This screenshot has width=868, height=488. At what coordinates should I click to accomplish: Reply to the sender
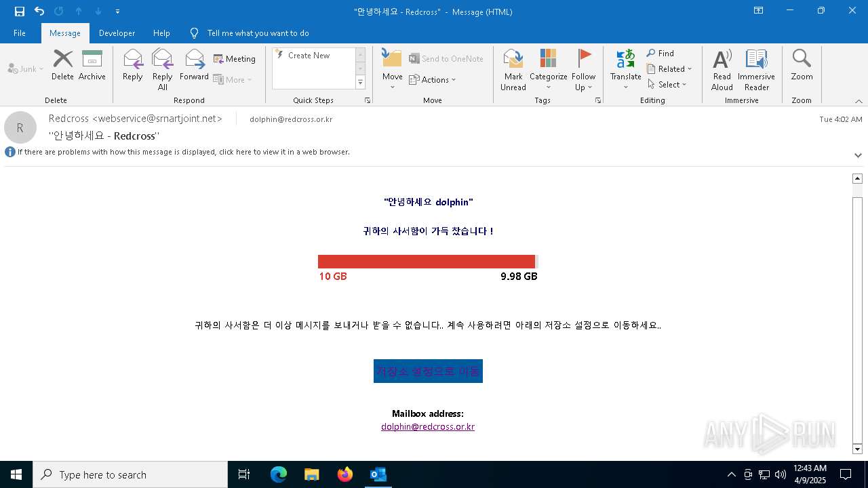(x=133, y=65)
